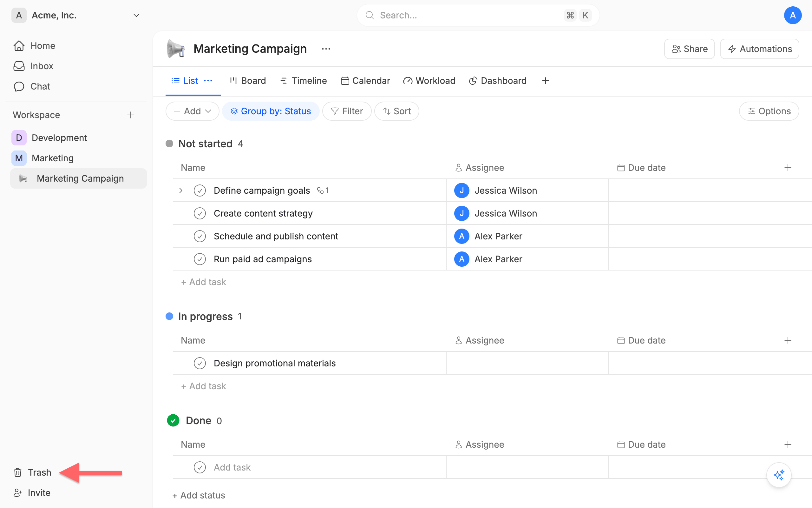Screen dimensions: 812x508
Task: Expand the Define campaign goals subtasks
Action: (x=181, y=190)
